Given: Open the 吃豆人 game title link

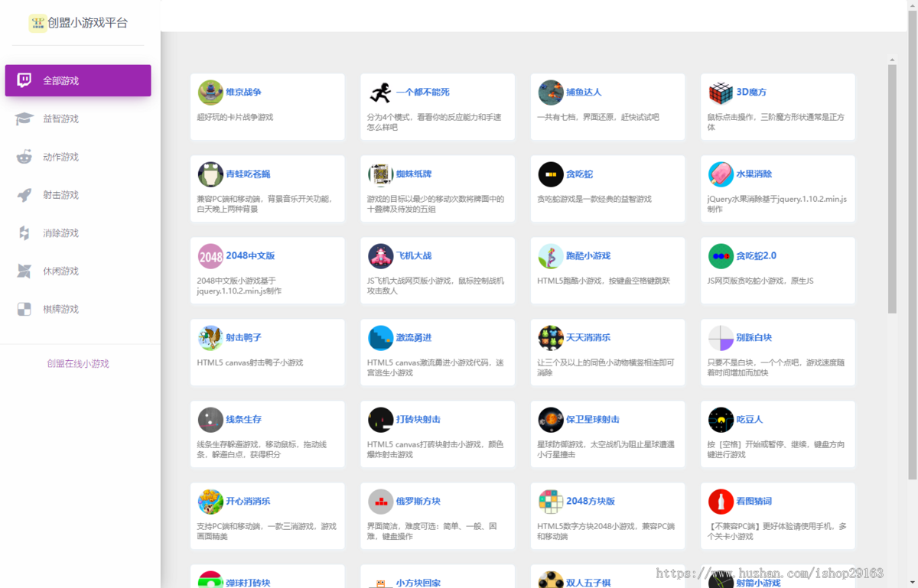Looking at the screenshot, I should (x=750, y=420).
